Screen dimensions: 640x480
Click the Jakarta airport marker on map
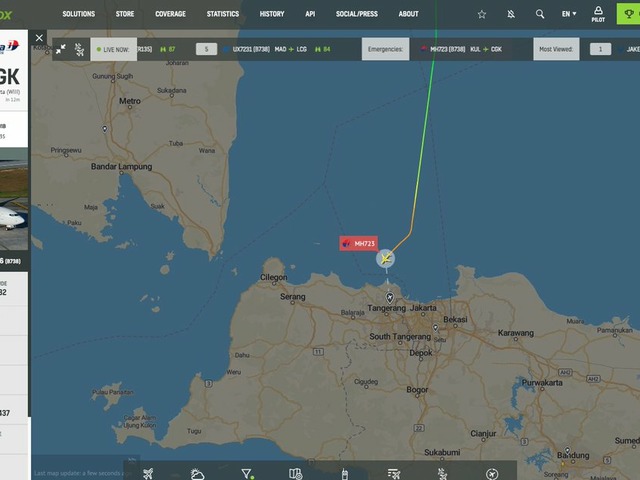390,297
